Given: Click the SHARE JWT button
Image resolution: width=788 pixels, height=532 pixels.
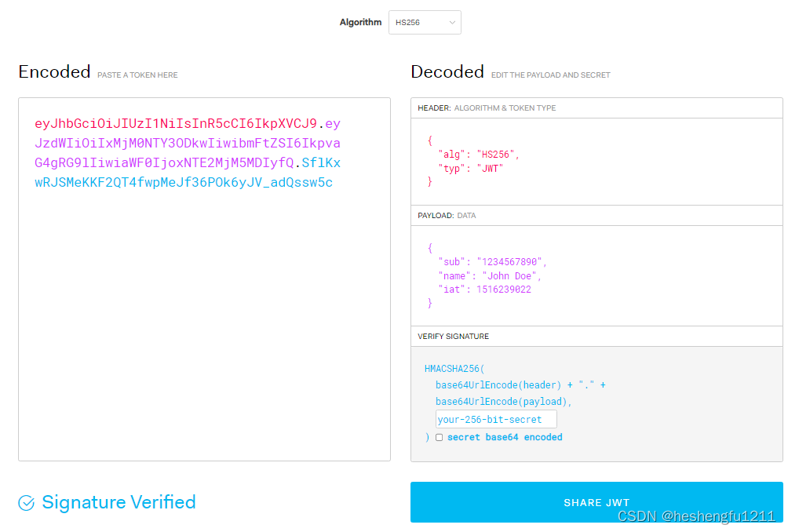Looking at the screenshot, I should pyautogui.click(x=596, y=502).
